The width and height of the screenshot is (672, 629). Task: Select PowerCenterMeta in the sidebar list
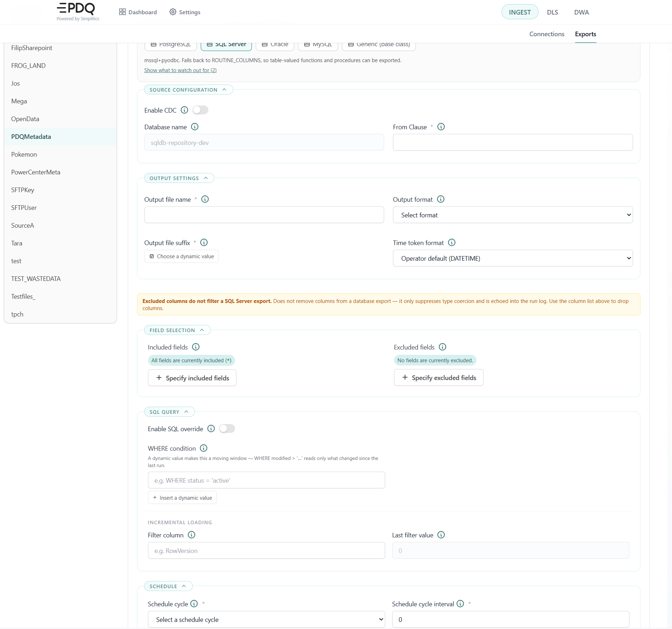click(60, 172)
